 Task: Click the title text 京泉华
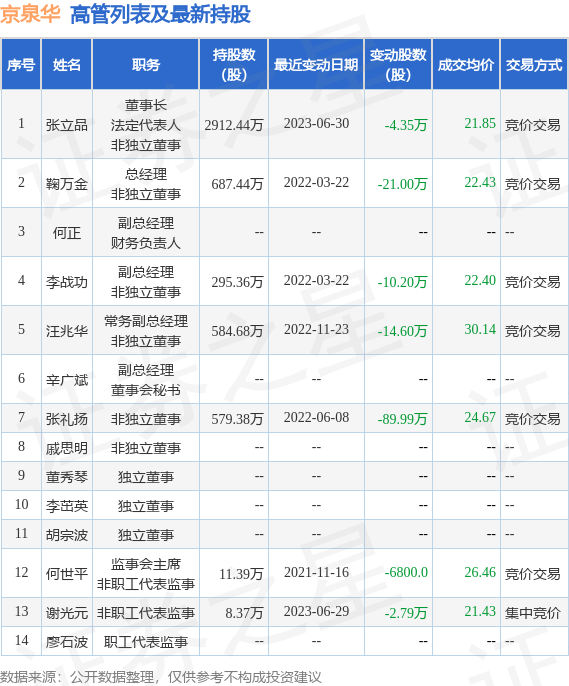30,13
